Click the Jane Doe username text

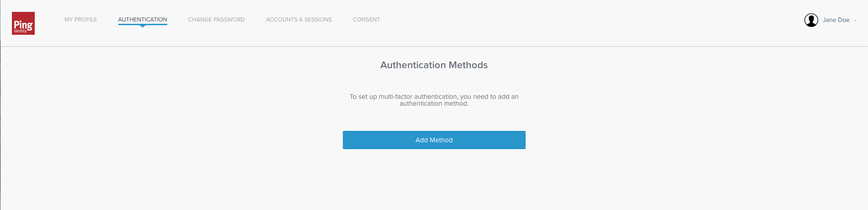[x=836, y=20]
